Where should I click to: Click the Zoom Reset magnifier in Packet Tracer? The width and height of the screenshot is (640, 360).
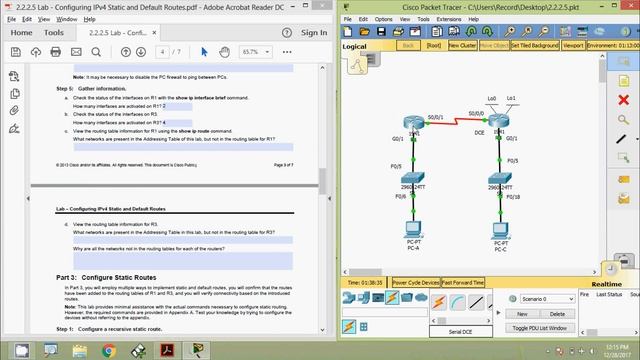tap(527, 31)
